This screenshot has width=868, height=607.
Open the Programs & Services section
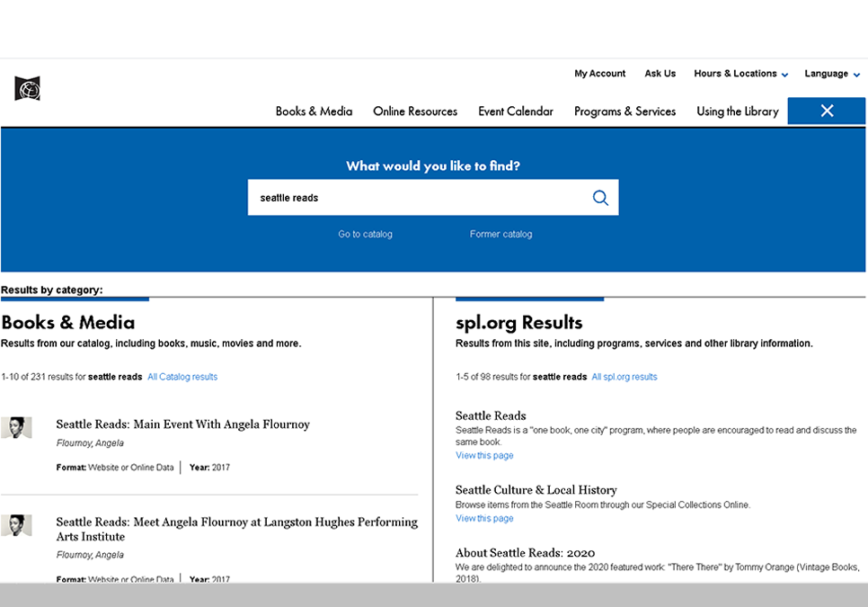tap(625, 112)
